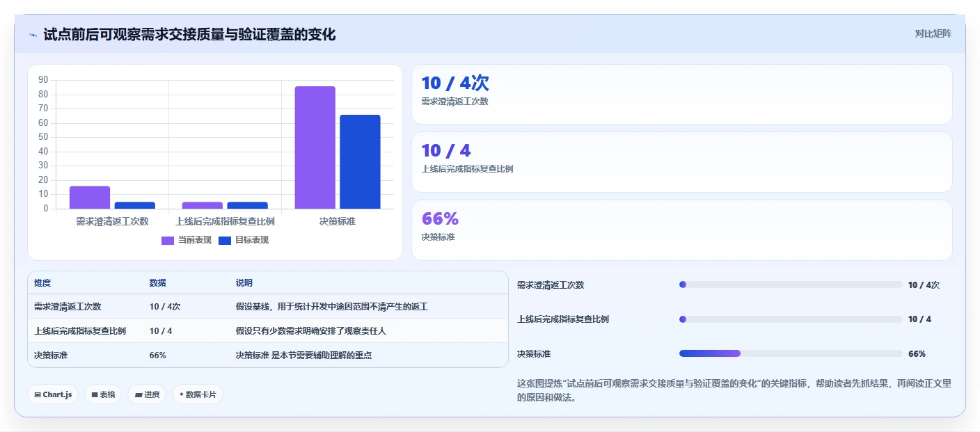Image resolution: width=980 pixels, height=432 pixels.
Task: Click the large 10 / 4 value in second card
Action: (x=446, y=150)
